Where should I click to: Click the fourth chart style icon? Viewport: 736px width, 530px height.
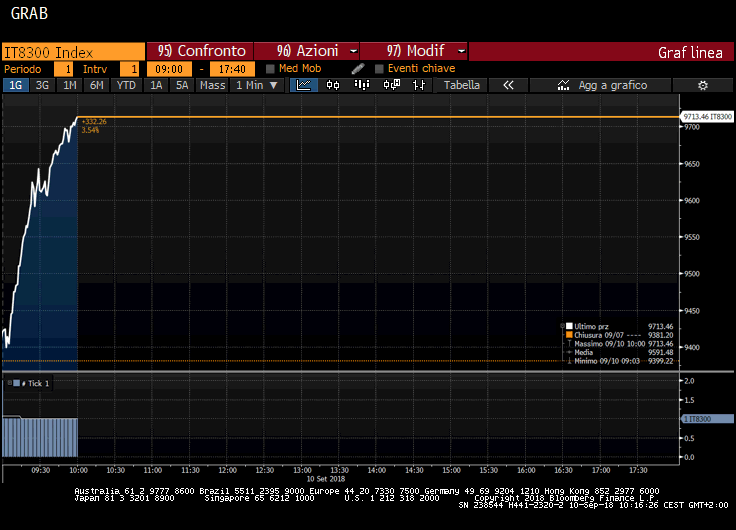pos(390,86)
